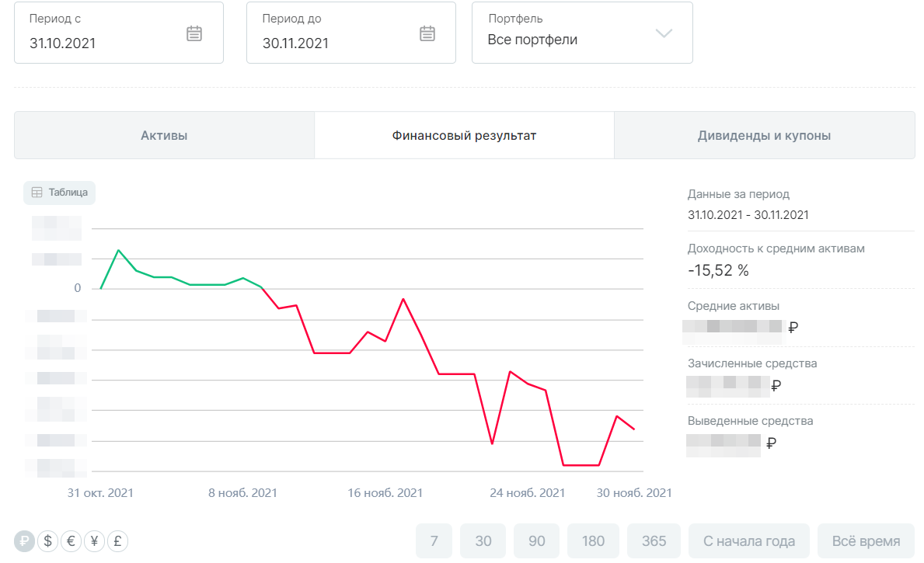
Task: Select ruble currency icon
Action: coord(25,541)
